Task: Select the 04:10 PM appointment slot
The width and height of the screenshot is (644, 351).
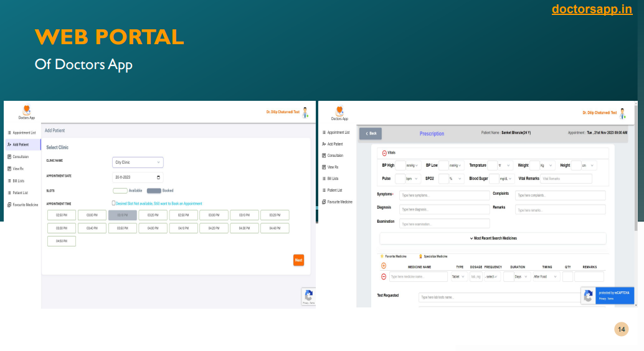Action: (x=183, y=228)
